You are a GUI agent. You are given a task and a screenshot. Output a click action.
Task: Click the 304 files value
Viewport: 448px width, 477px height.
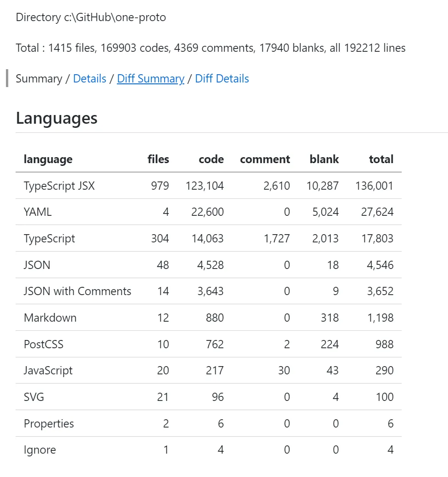[160, 238]
